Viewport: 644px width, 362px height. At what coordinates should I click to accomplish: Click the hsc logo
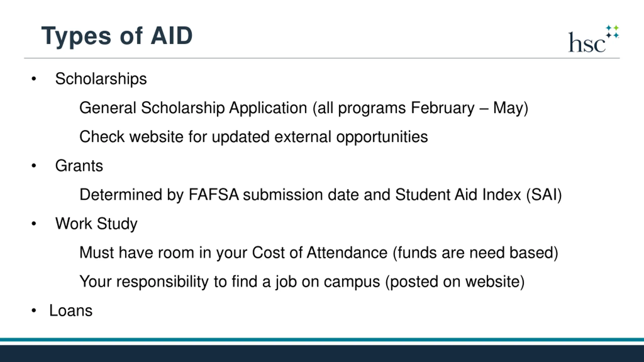(587, 42)
